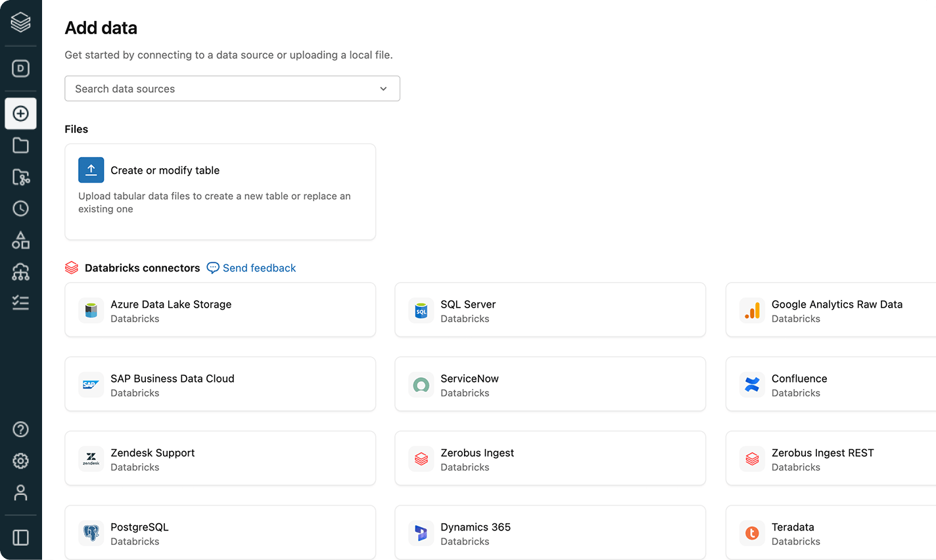
Task: Choose the Zendesk Support connector title
Action: coord(152,453)
